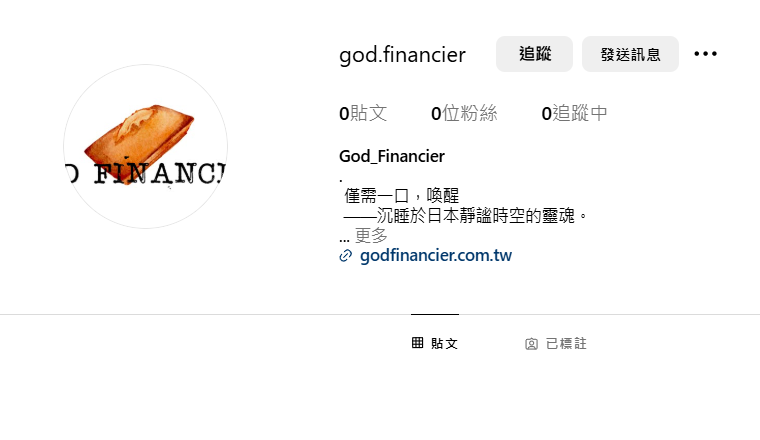The height and width of the screenshot is (440, 760).
Task: Expand the bio with 更多
Action: (371, 236)
